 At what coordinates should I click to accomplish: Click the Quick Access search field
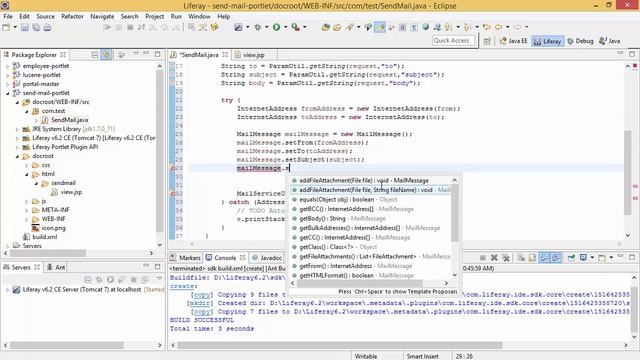(x=453, y=40)
